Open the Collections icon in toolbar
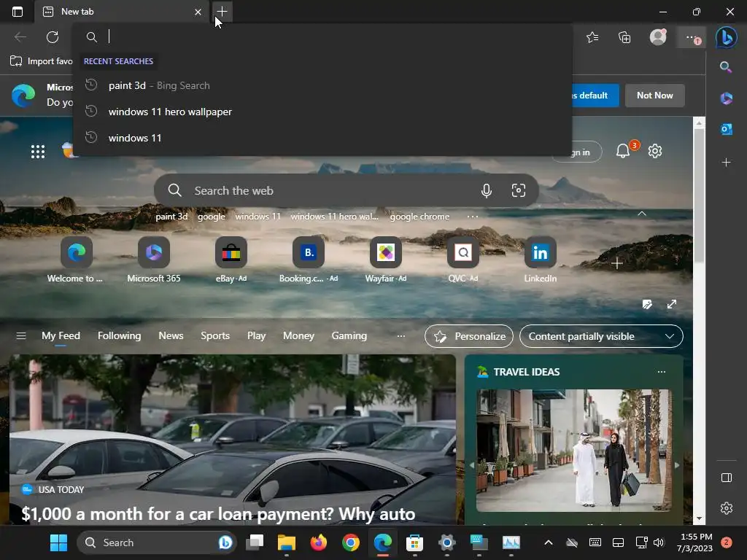This screenshot has height=560, width=747. pos(624,37)
